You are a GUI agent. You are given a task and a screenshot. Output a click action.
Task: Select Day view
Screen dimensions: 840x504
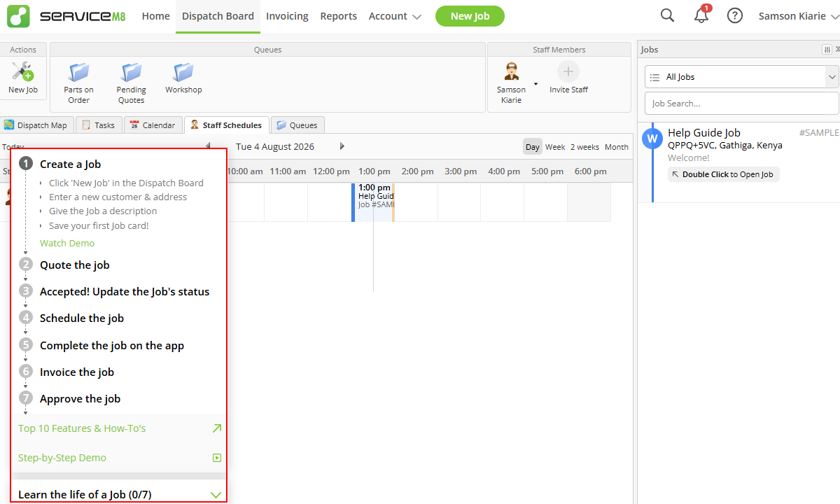pyautogui.click(x=533, y=147)
